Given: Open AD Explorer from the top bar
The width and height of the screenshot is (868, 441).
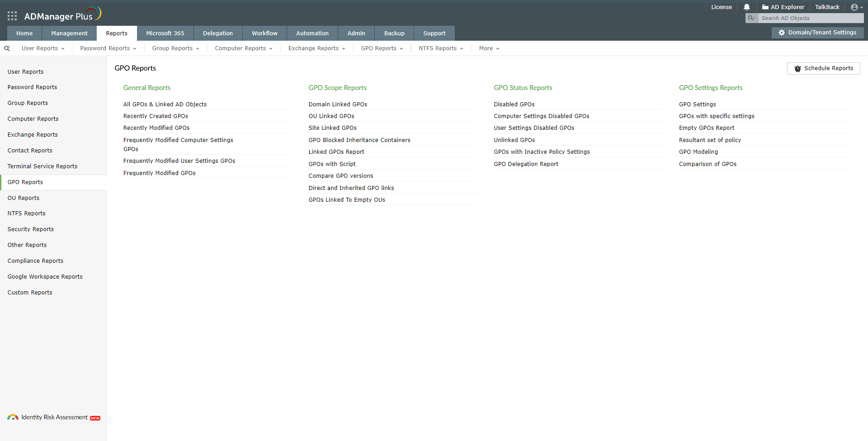Looking at the screenshot, I should (783, 7).
